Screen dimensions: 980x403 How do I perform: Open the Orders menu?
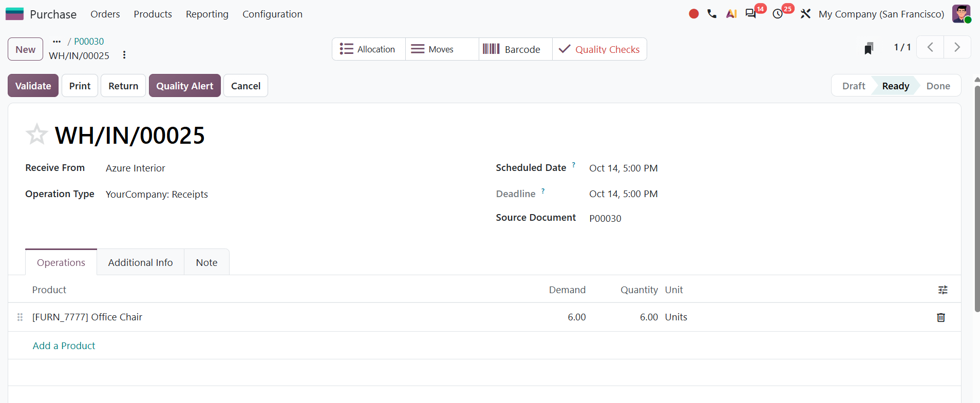[x=105, y=14]
